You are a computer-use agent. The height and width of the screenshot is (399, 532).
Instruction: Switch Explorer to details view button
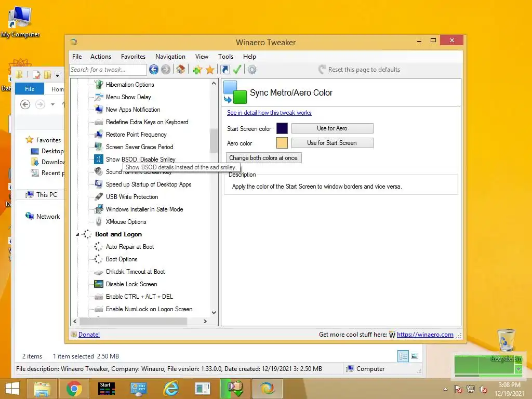click(403, 356)
